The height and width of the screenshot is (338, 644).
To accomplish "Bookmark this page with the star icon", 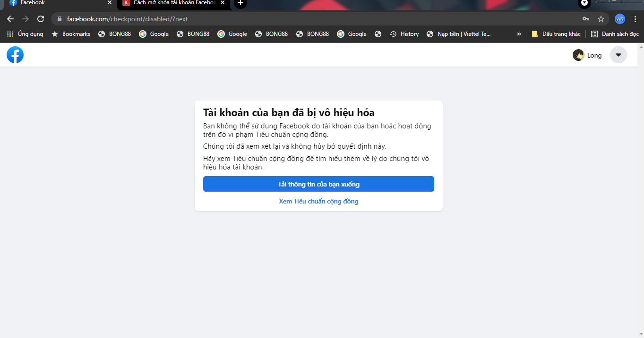I will coord(601,19).
